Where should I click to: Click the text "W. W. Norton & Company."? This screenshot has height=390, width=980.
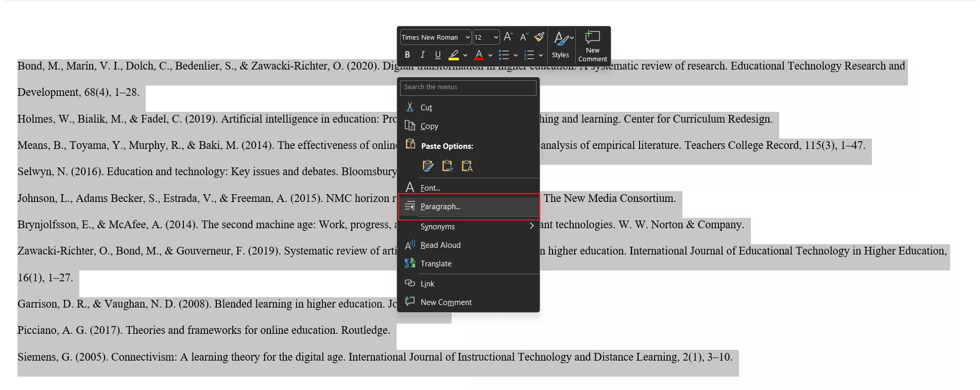coord(681,225)
